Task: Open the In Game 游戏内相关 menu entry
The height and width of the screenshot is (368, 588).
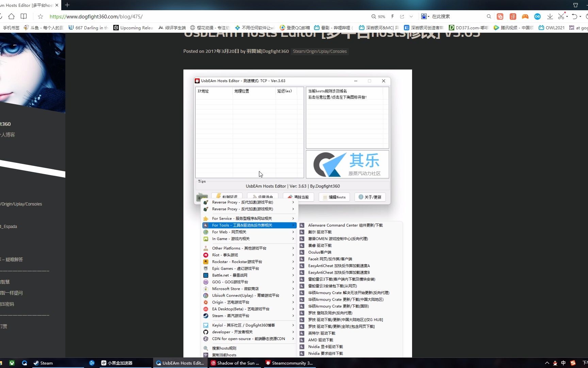Action: (249, 239)
